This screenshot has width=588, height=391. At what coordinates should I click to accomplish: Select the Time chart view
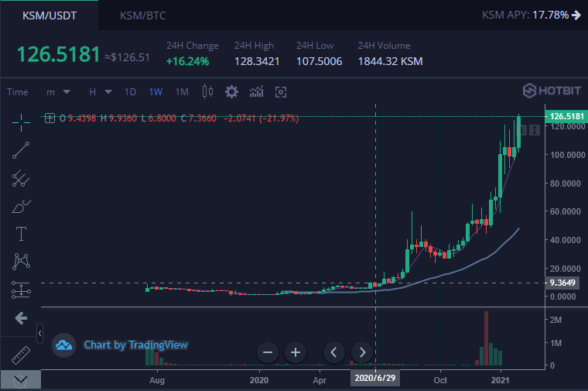pos(18,92)
